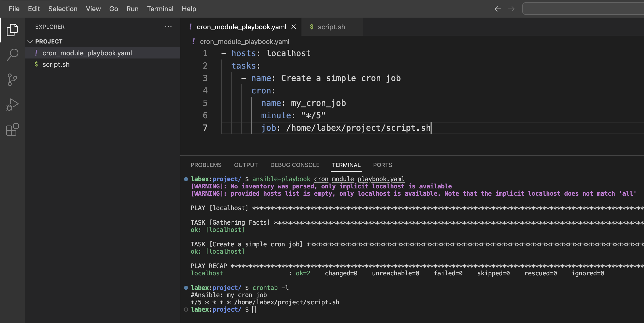Open the Selection menu

(x=63, y=9)
